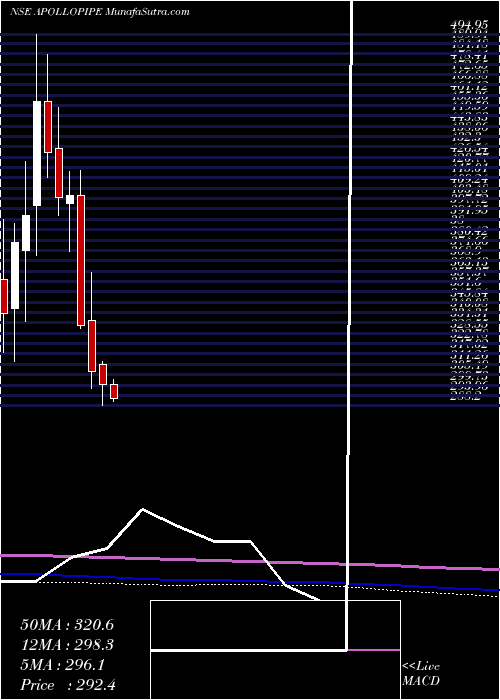Select the 5MA : 296.1 value
The width and height of the screenshot is (500, 700).
tap(63, 665)
